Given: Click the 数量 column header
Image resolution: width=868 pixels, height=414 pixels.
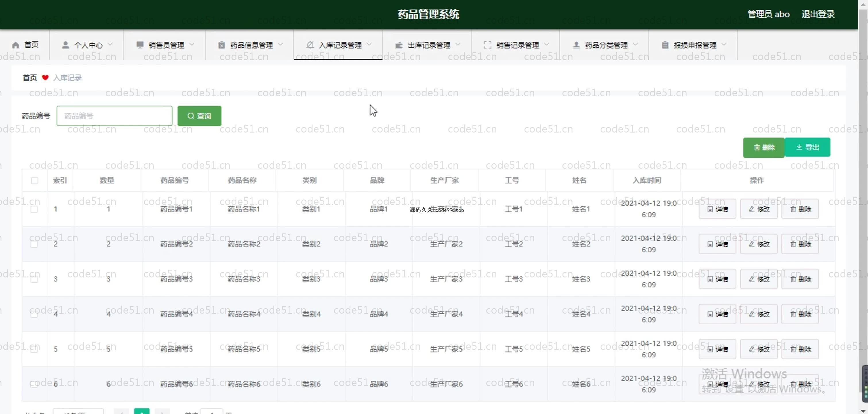Looking at the screenshot, I should coord(107,181).
